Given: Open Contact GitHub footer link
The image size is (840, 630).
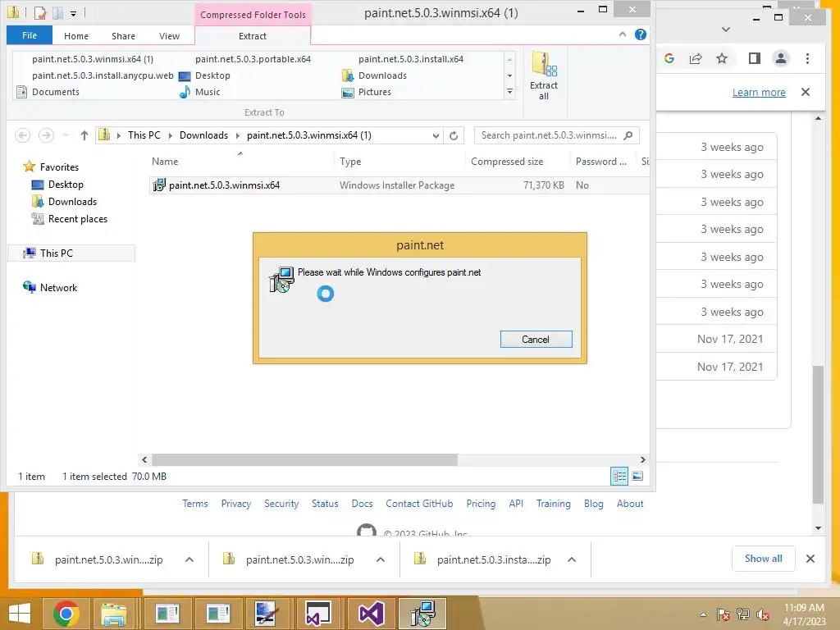Looking at the screenshot, I should 419,504.
